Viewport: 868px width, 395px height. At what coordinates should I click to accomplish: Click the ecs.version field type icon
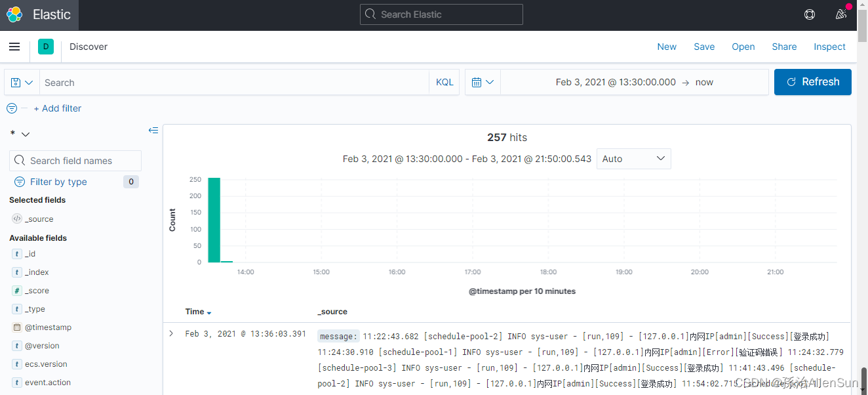pyautogui.click(x=17, y=364)
